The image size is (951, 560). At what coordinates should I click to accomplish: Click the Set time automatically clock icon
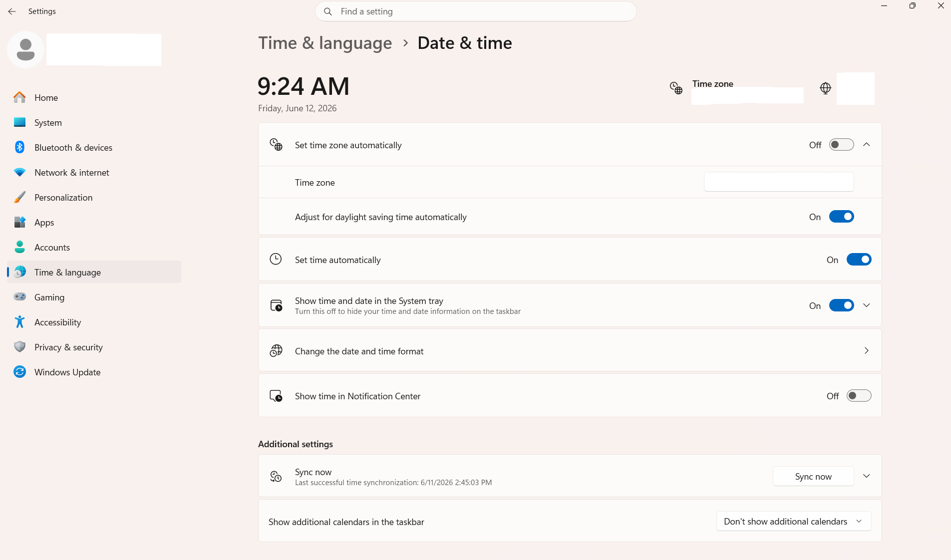coord(276,259)
